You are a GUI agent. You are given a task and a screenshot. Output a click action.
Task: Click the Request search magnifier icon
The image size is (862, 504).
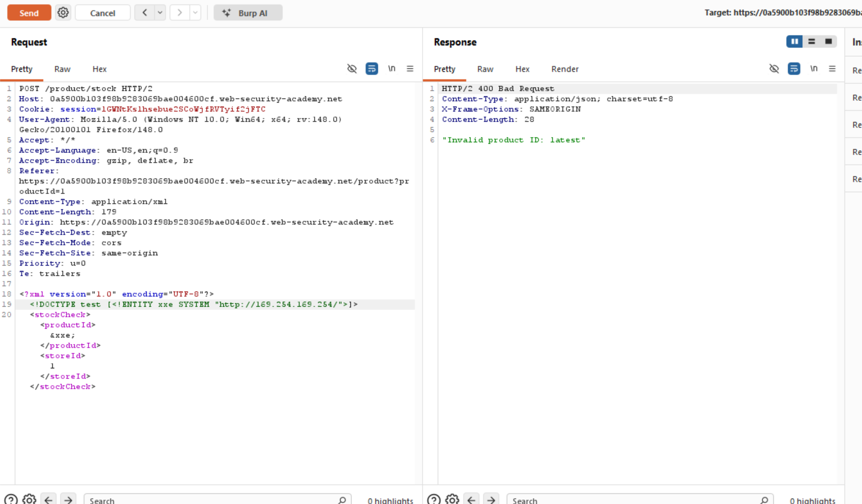(x=342, y=500)
